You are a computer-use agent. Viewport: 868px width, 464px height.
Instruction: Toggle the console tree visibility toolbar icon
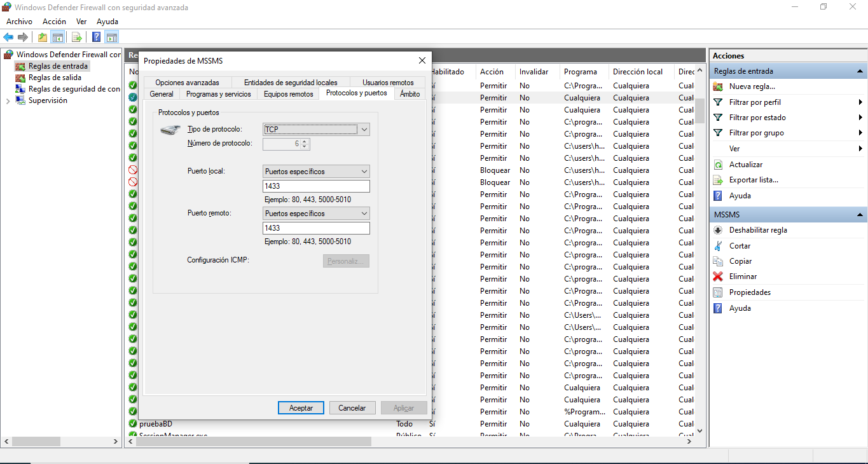tap(57, 37)
